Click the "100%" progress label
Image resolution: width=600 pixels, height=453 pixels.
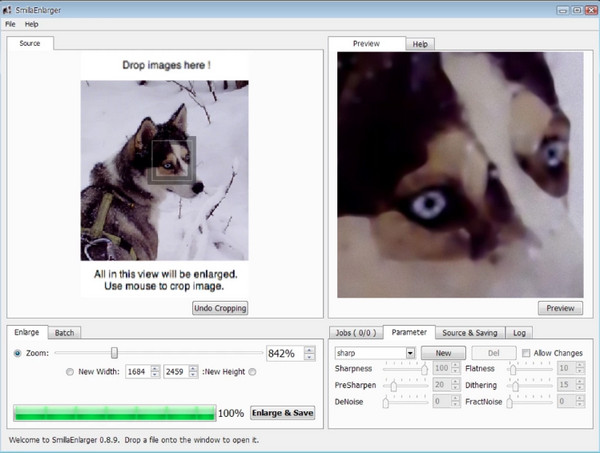(x=231, y=413)
